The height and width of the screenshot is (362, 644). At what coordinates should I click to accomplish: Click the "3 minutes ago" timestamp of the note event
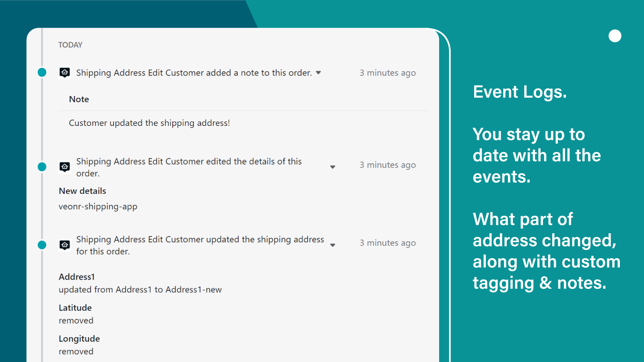pyautogui.click(x=388, y=73)
